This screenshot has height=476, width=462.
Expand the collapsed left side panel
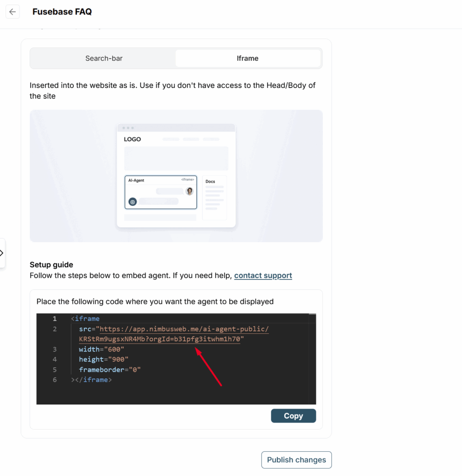coord(2,253)
